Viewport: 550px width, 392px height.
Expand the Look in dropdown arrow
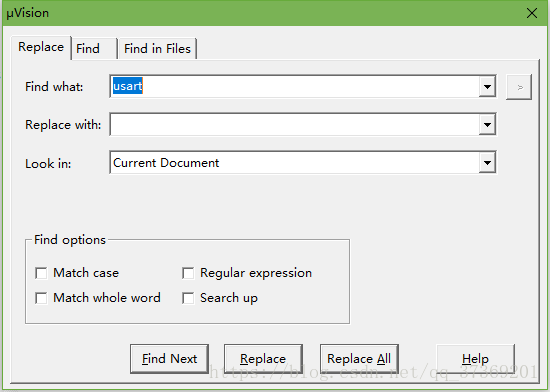487,163
